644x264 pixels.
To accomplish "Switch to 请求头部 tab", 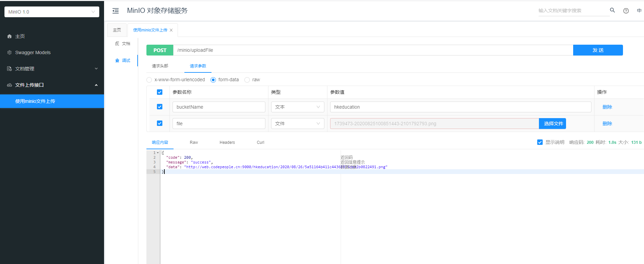I will click(160, 66).
